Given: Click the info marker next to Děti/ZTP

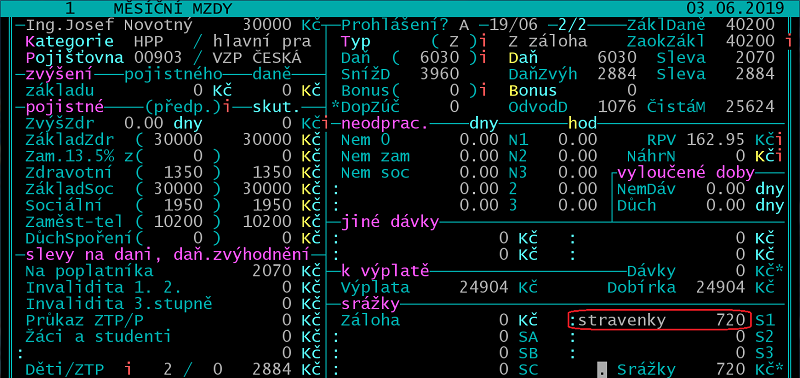Looking at the screenshot, I should pyautogui.click(x=129, y=369).
